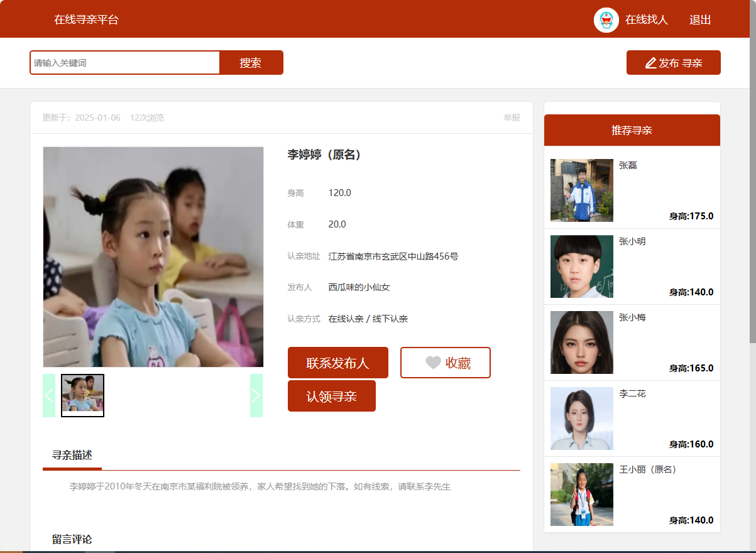Select the 退出 menu item to log out
The width and height of the screenshot is (756, 553).
(x=700, y=20)
